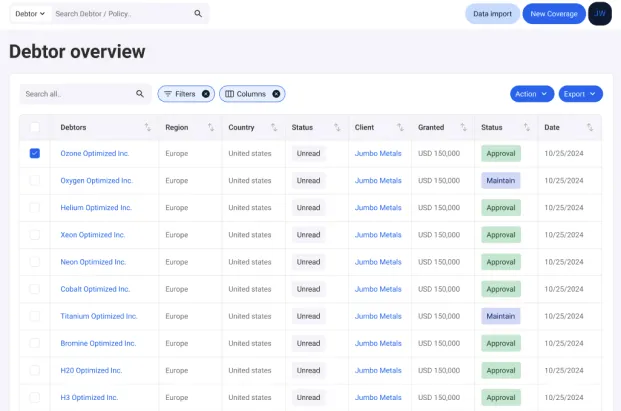Click the magnifier icon in top search bar
This screenshot has height=411, width=621.
click(x=198, y=14)
